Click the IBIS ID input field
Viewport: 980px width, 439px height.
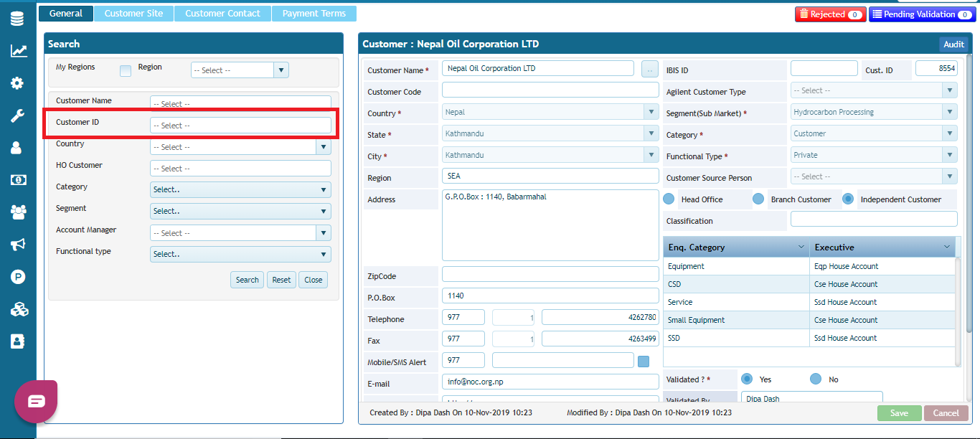[824, 69]
